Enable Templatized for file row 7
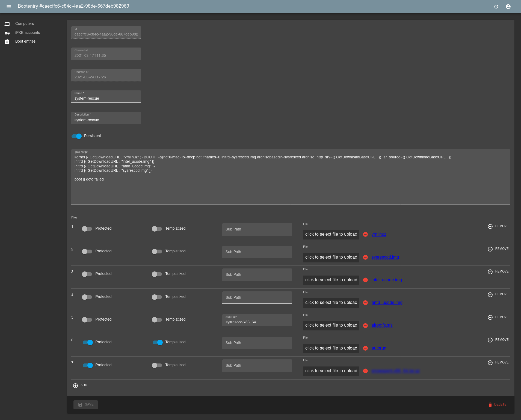The width and height of the screenshot is (521, 420). click(157, 365)
